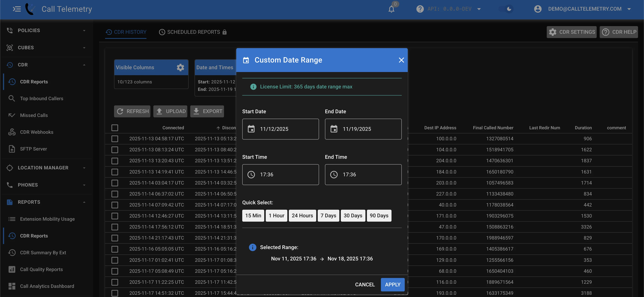Select 15 Min quick range
Viewport: 644px width, 297px height.
click(253, 216)
